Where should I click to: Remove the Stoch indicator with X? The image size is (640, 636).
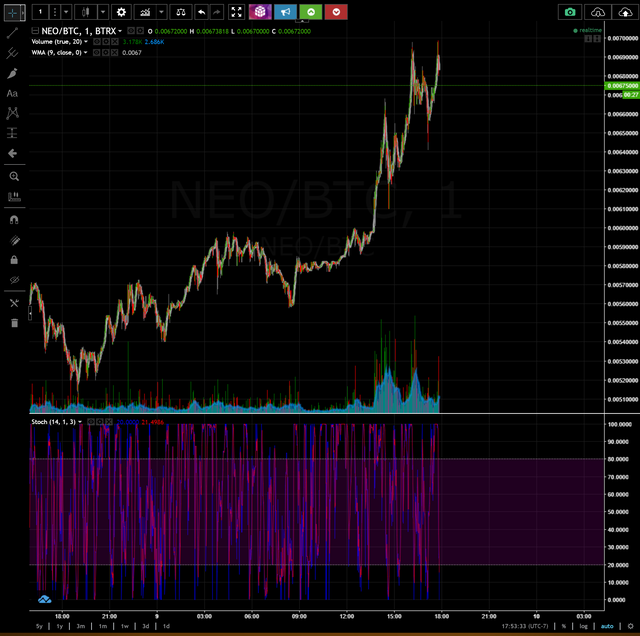pyautogui.click(x=109, y=422)
